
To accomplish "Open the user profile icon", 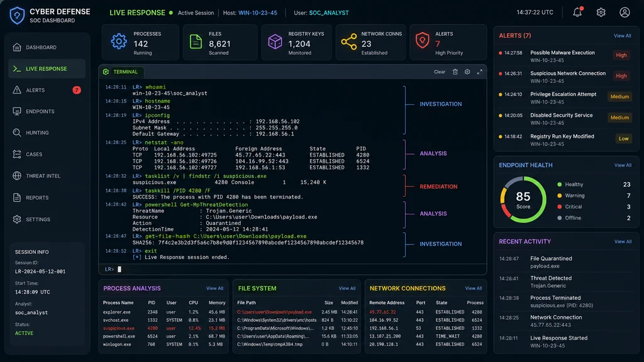I will click(625, 13).
